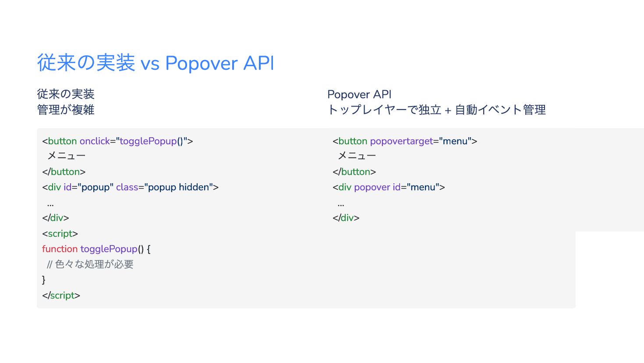
Task: Click the right heading 'Popover API'
Action: tap(359, 94)
